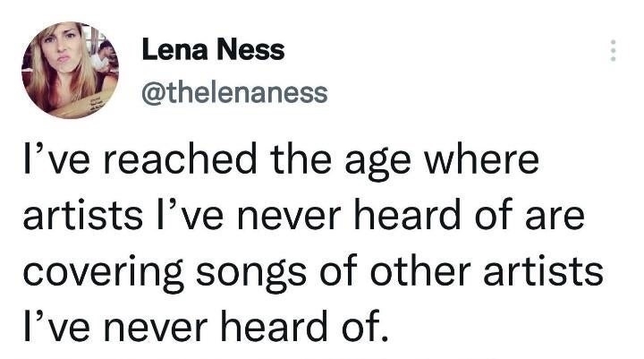
Task: Click the word "artists" starting the second line
Action: coord(83,216)
